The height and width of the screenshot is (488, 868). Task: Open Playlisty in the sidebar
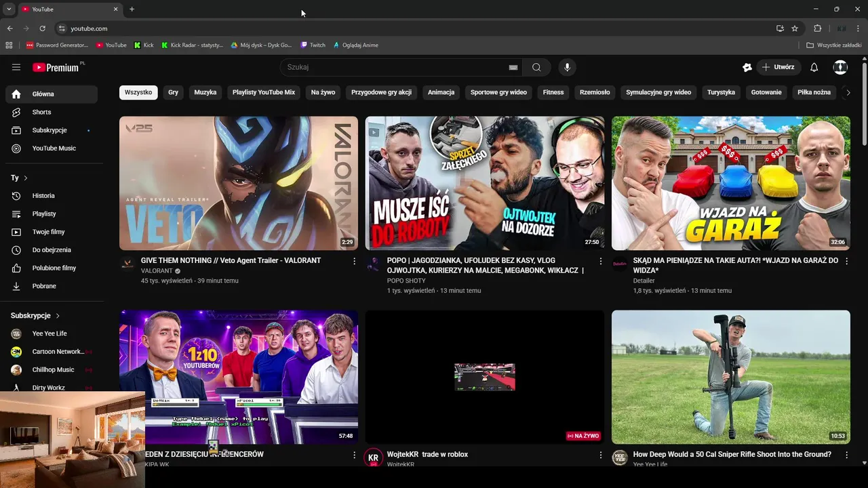click(x=52, y=213)
